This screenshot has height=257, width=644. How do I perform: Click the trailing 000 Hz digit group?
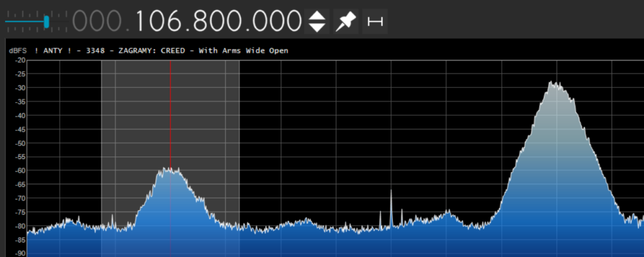click(274, 21)
